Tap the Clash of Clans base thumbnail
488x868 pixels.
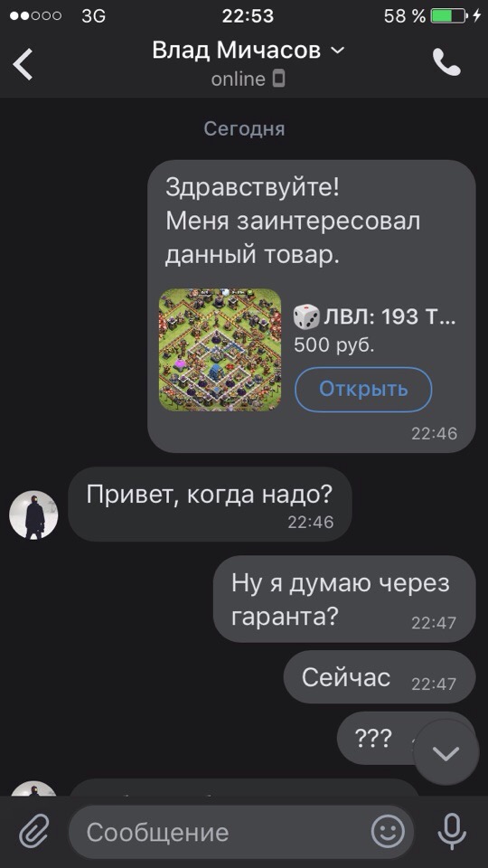[220, 349]
